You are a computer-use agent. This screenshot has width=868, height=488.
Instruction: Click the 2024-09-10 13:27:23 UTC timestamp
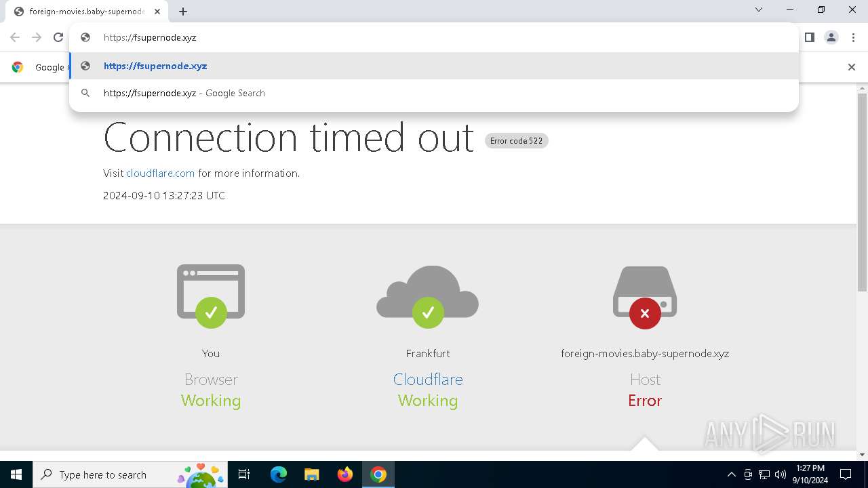click(x=164, y=196)
